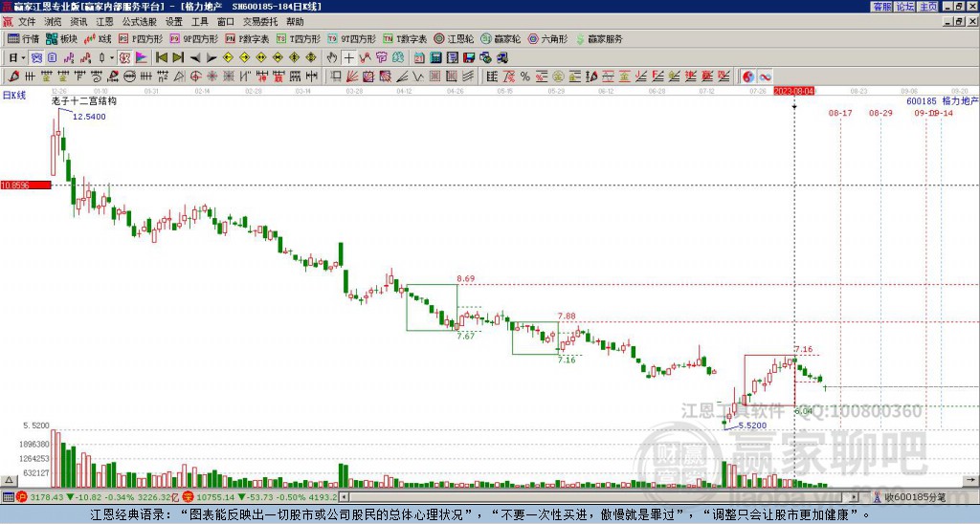The height and width of the screenshot is (524, 980).
Task: Open the 文件 menu
Action: (x=27, y=22)
